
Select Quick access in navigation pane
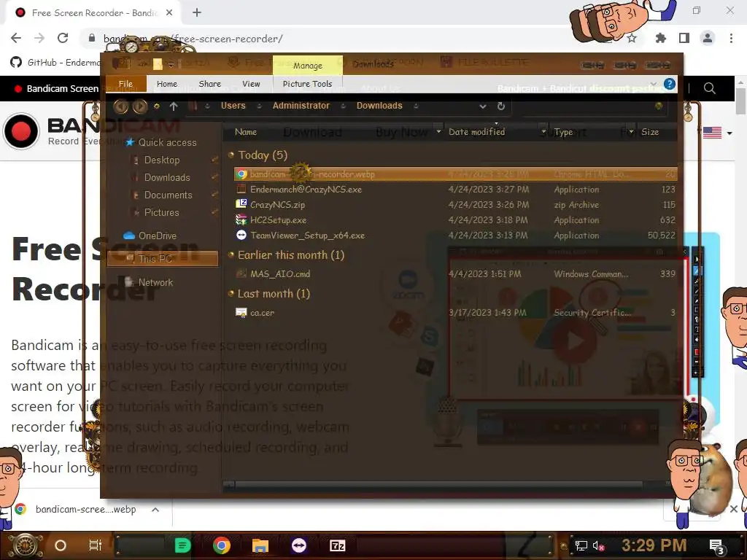(x=167, y=142)
